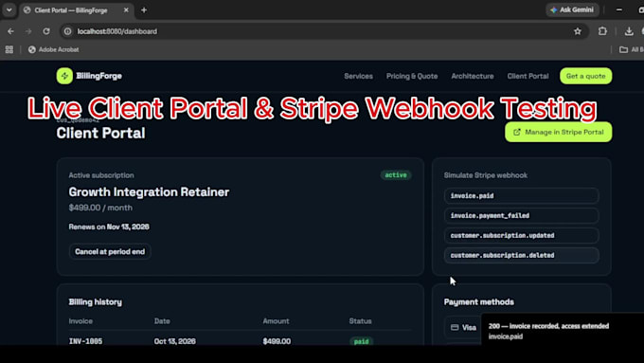Click the BillingForge lightning logo
This screenshot has height=363, width=644.
(x=64, y=76)
